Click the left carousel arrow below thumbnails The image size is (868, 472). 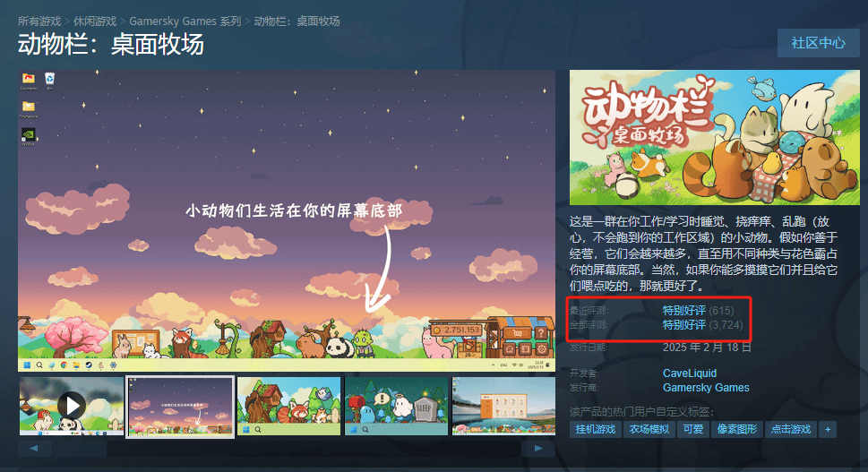(35, 448)
